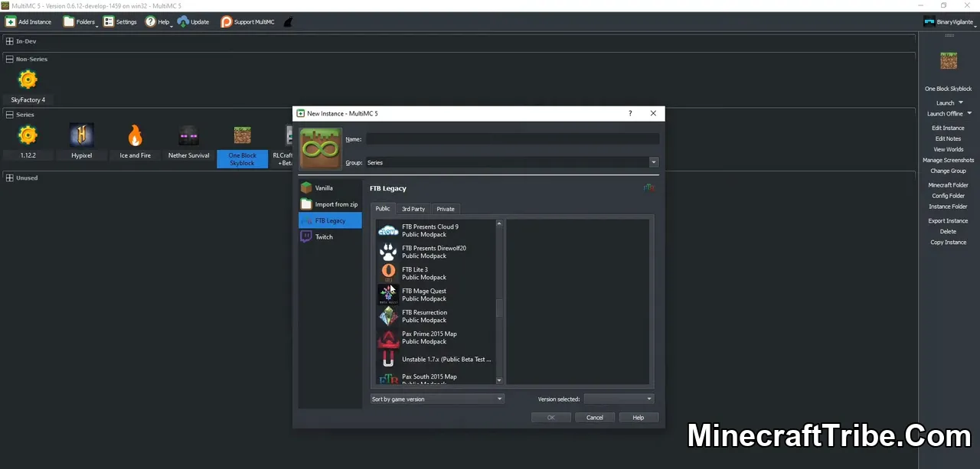Open the Sort by game version dropdown

437,399
